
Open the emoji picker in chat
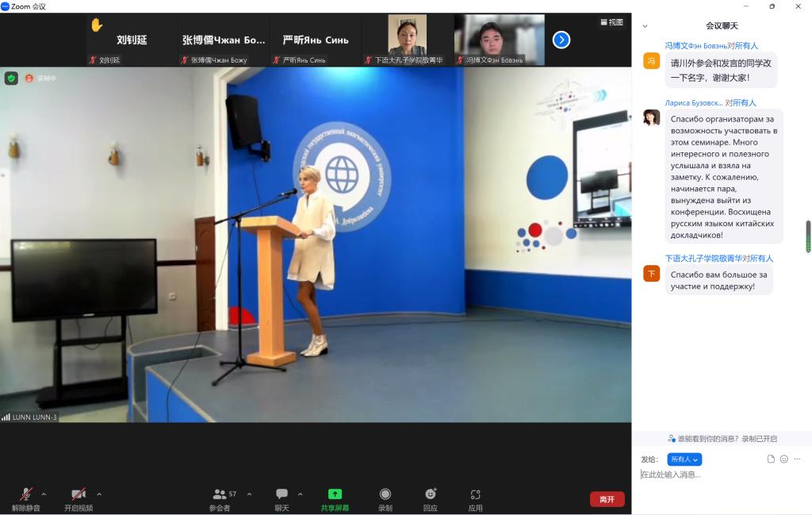pos(784,459)
